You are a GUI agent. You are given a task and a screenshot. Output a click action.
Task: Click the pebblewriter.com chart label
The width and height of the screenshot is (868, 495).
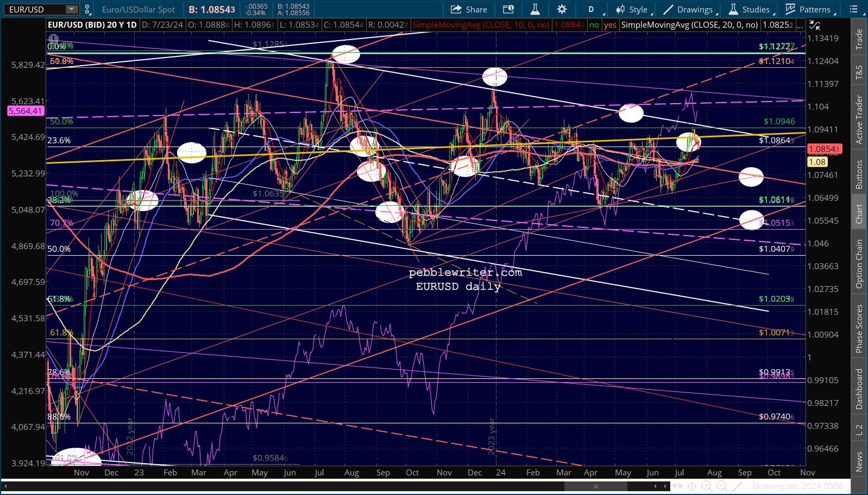pyautogui.click(x=466, y=272)
